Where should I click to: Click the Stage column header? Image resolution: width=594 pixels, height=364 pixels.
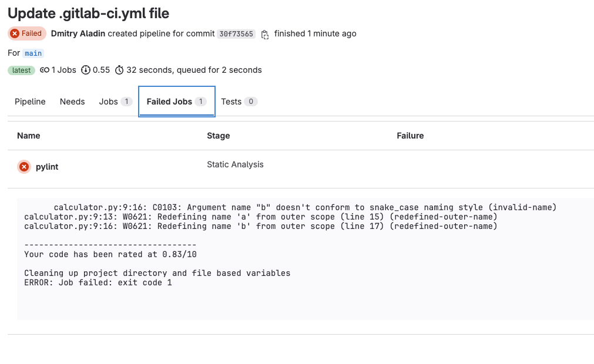coord(219,136)
